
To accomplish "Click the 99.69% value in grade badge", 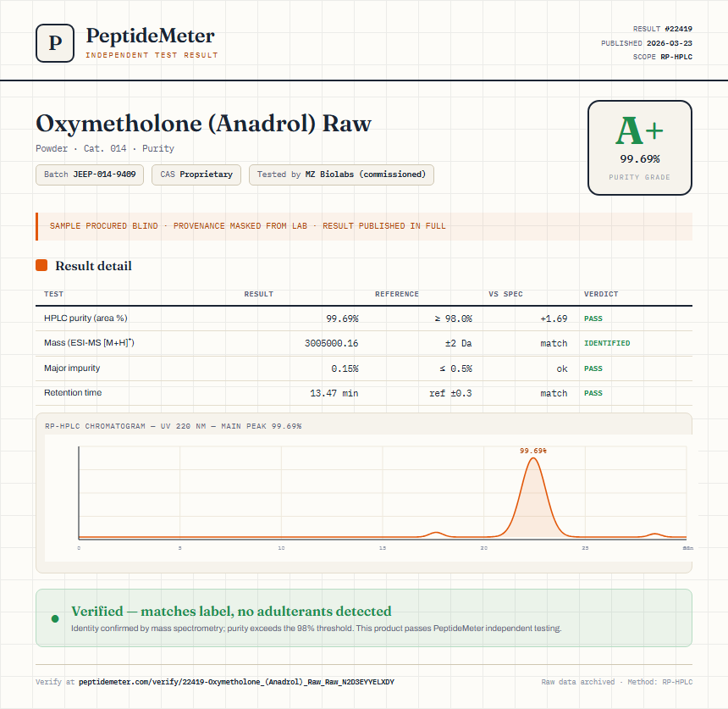I will pyautogui.click(x=640, y=159).
